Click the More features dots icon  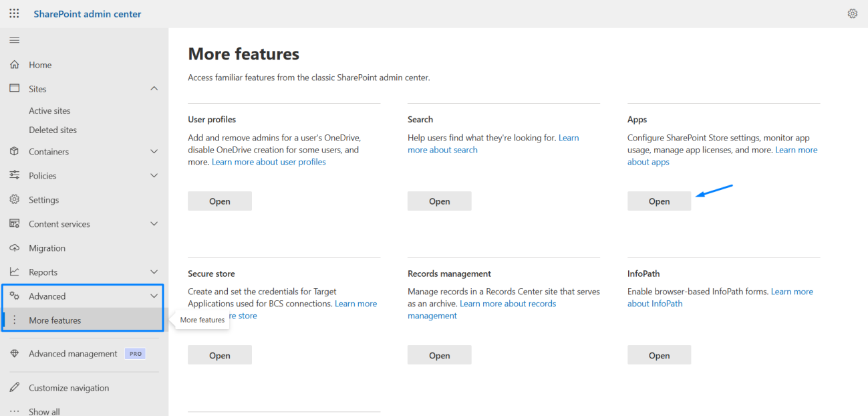coord(14,320)
